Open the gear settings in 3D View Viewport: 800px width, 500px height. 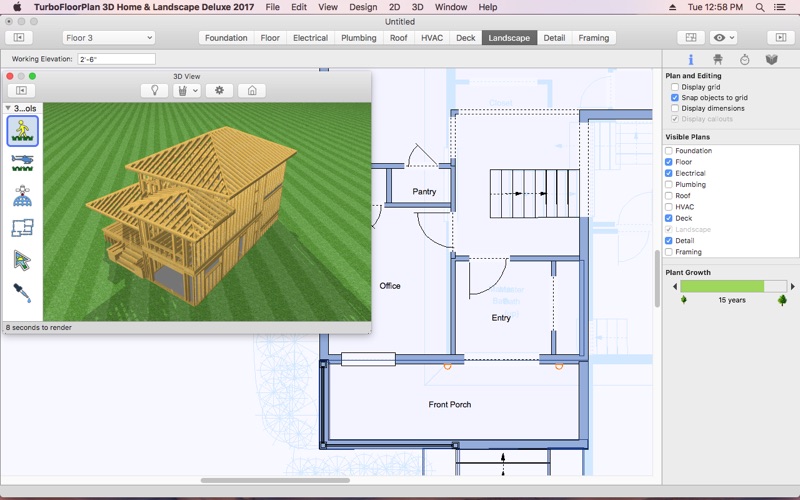(x=219, y=90)
